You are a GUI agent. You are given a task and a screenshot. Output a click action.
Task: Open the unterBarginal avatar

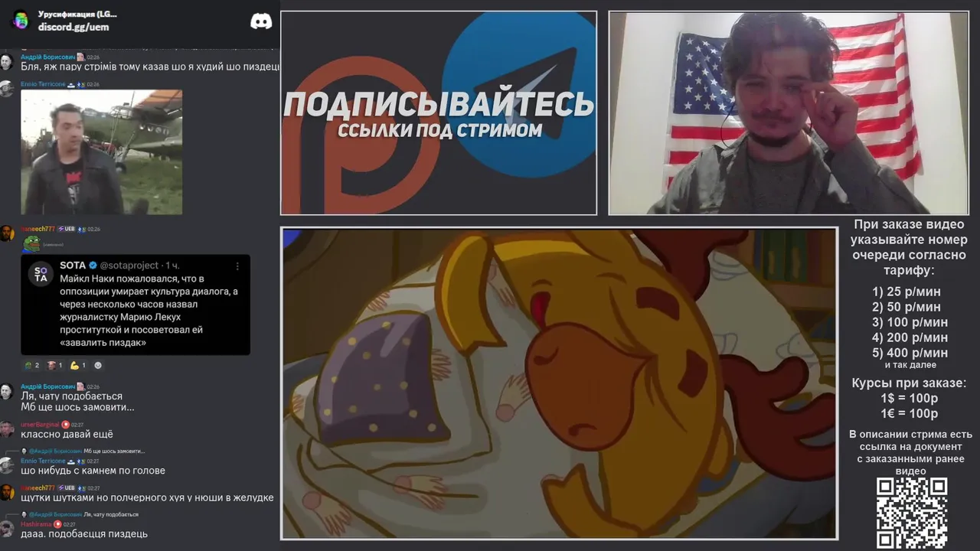[7, 429]
